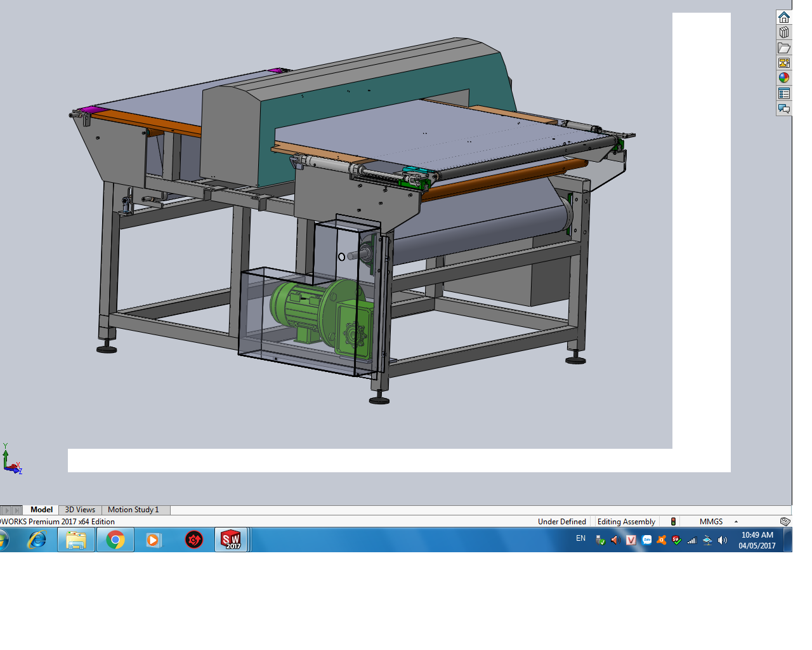Click the SOLIDWORKS checkmark tray icon
This screenshot has height=650, width=812.
point(677,540)
